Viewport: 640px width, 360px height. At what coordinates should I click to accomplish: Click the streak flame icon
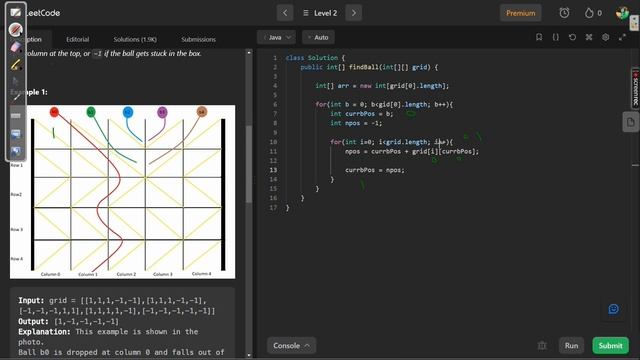589,13
